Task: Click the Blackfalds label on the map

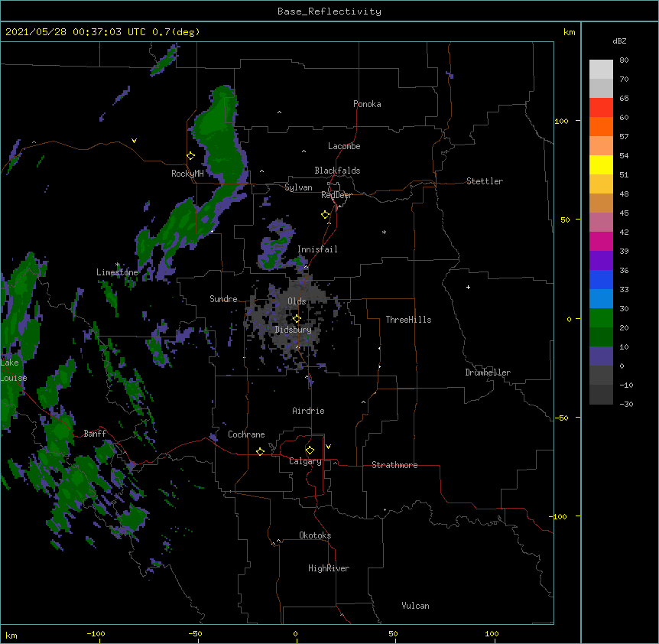Action: tap(337, 171)
